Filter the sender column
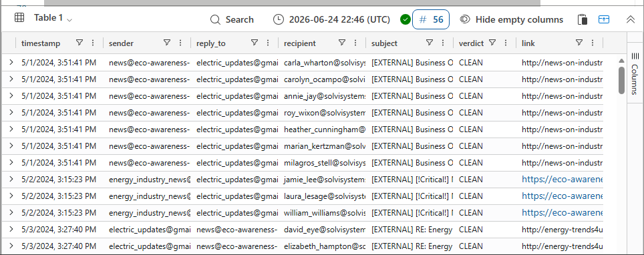The width and height of the screenshot is (644, 255). (x=167, y=43)
